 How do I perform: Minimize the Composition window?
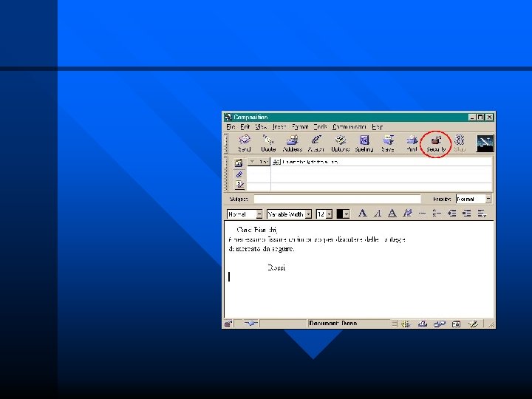(x=472, y=117)
